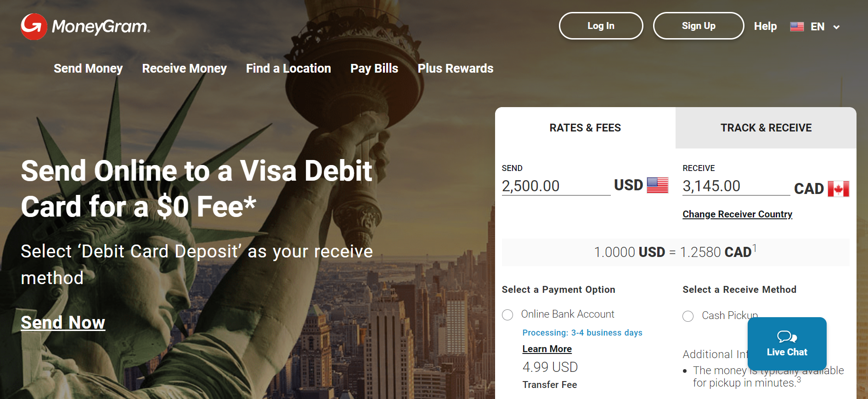The height and width of the screenshot is (399, 868).
Task: Open the USD send currency selector
Action: [628, 185]
